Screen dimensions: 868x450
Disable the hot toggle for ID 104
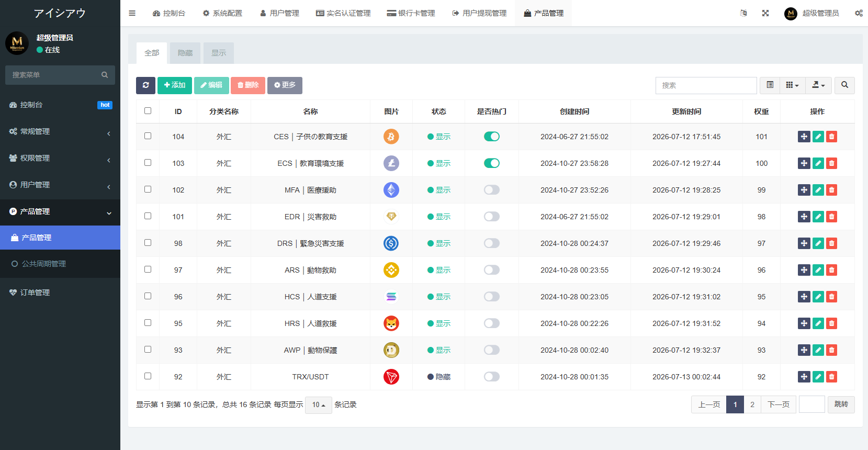click(492, 137)
